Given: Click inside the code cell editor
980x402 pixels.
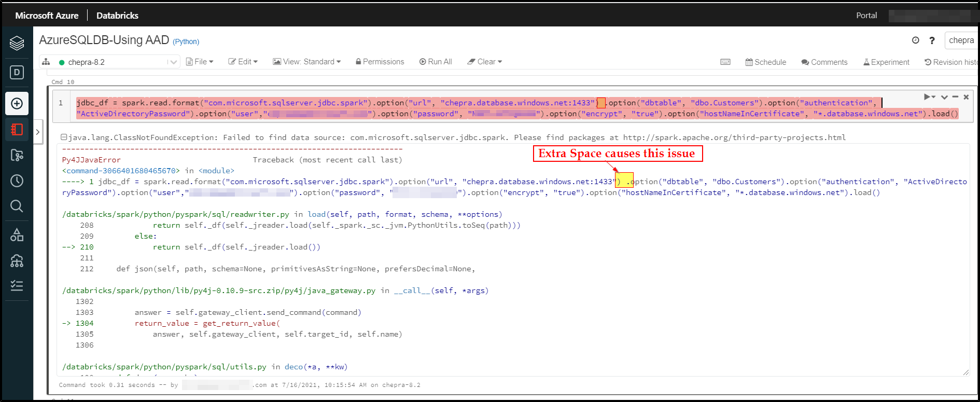Looking at the screenshot, I should tap(517, 108).
